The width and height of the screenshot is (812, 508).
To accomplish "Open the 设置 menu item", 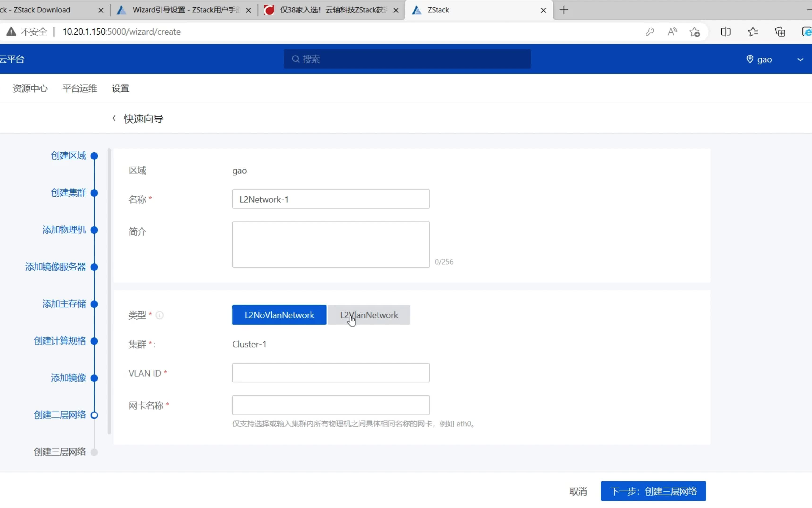I will (120, 88).
